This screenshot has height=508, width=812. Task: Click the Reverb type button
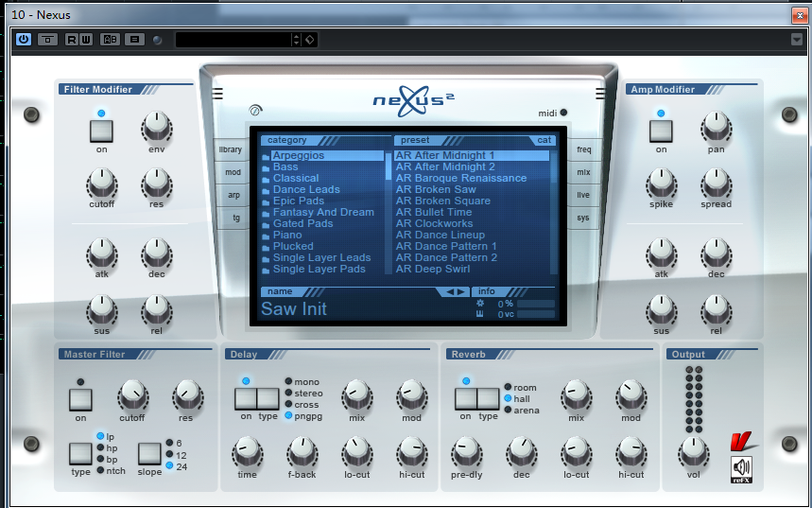point(488,398)
